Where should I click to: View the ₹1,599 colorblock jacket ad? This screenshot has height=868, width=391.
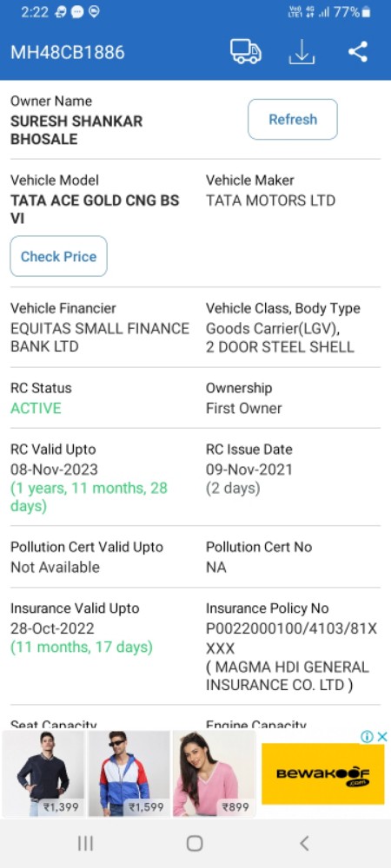pyautogui.click(x=129, y=773)
